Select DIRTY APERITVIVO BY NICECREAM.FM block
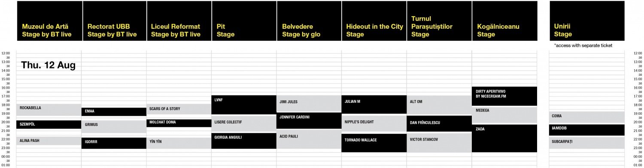Viewport: 644px width, 168px height. [504, 96]
